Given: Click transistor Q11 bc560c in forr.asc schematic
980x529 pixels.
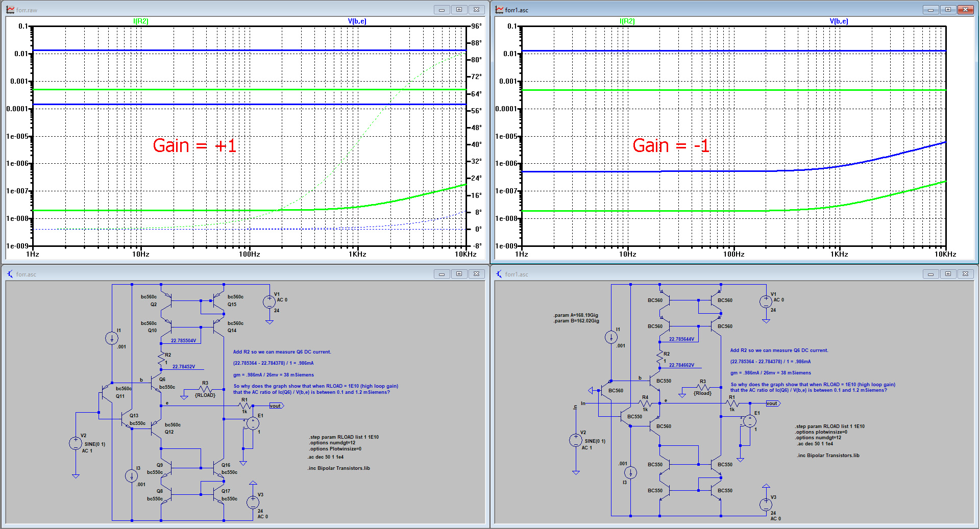Looking at the screenshot, I should tap(106, 392).
